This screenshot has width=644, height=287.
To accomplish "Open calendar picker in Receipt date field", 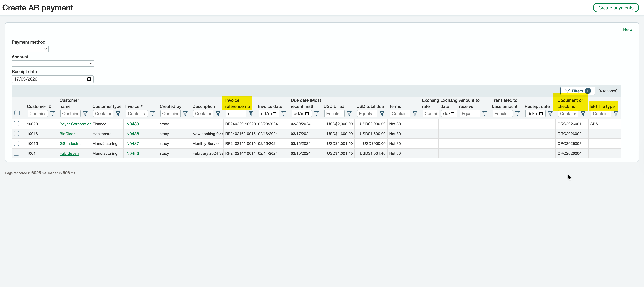I will 89,79.
